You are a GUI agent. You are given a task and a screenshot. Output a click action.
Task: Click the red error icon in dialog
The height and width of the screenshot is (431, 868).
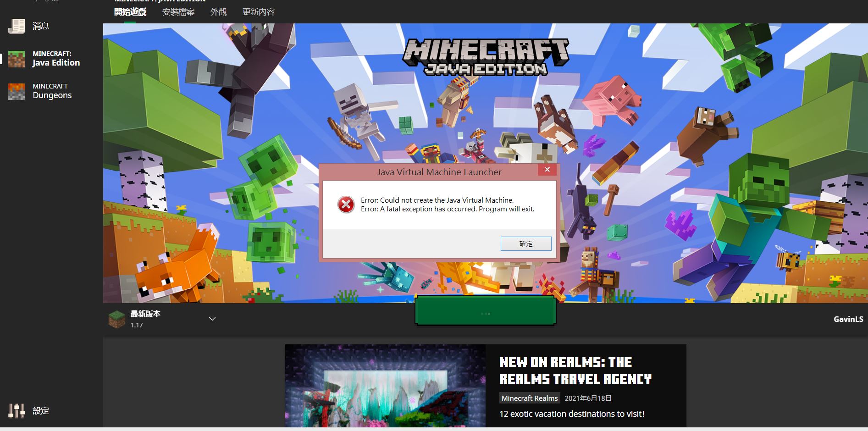[x=346, y=204]
